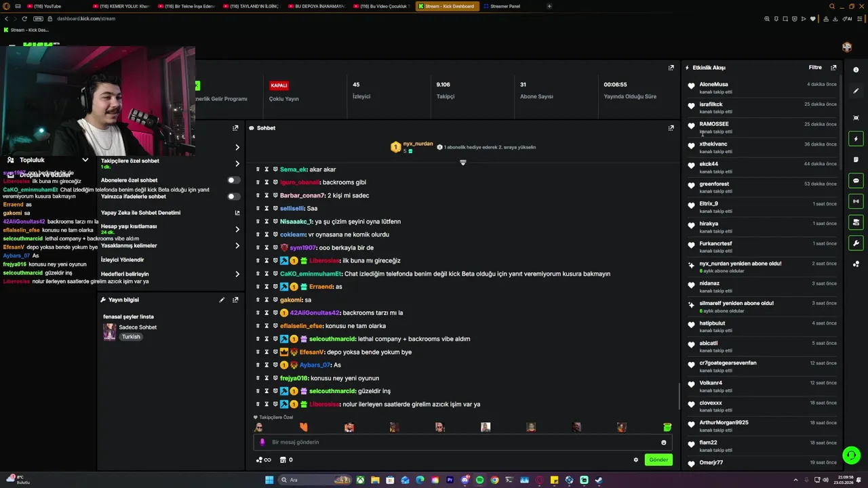Image resolution: width=868 pixels, height=488 pixels.
Task: Open the info icon in right sidebar
Action: click(x=856, y=70)
